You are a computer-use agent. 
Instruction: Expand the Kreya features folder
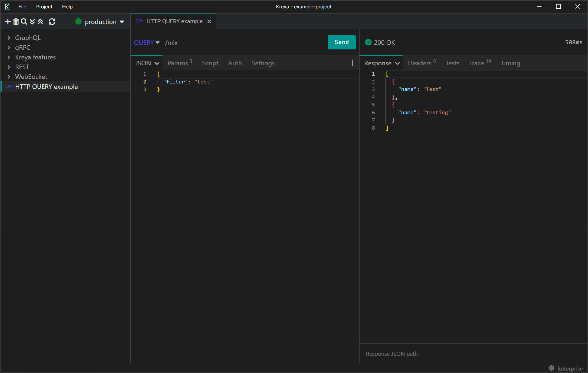(9, 57)
